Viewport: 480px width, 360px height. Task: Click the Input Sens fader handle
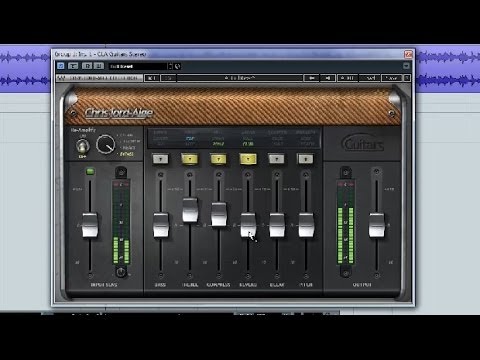tap(90, 225)
